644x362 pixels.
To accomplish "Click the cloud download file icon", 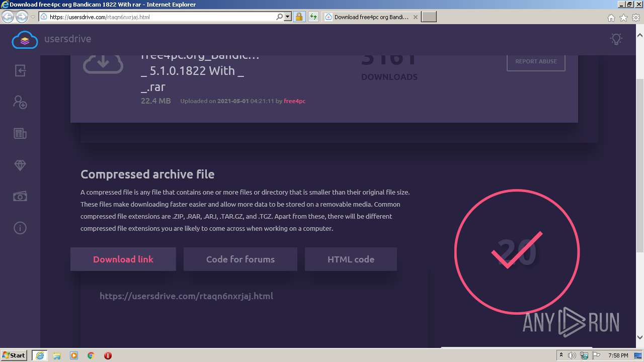I will pos(103,63).
